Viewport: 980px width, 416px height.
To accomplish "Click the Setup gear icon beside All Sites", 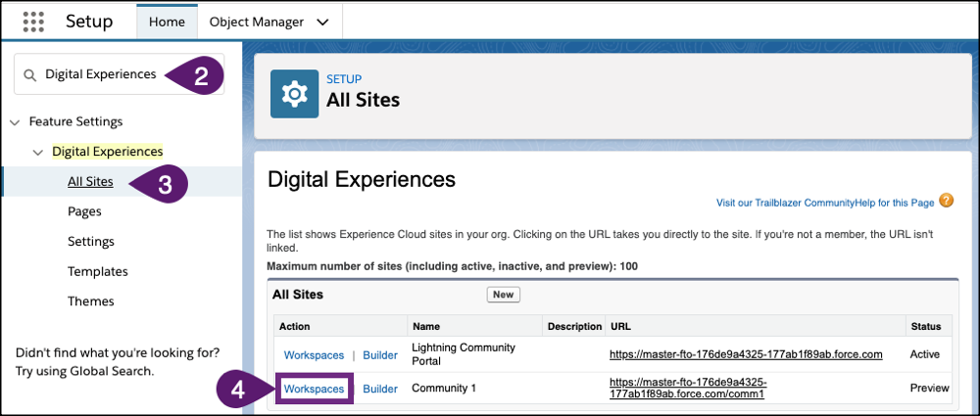I will pos(294,94).
